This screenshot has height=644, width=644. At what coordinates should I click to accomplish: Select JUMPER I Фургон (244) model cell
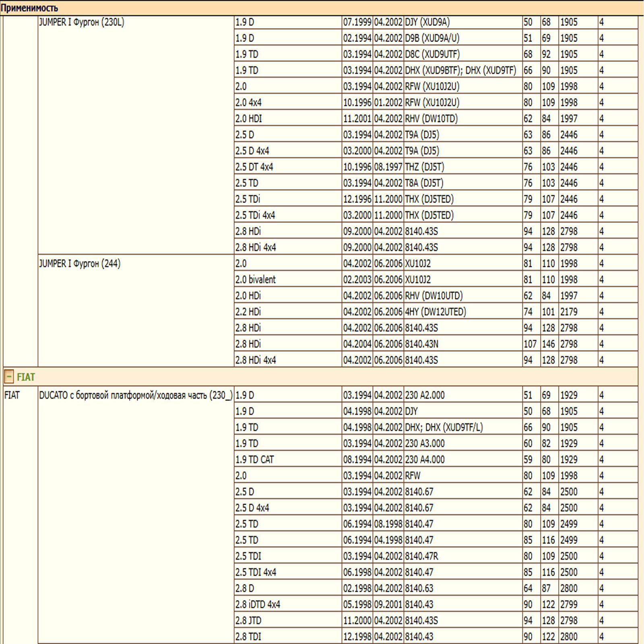(136, 311)
